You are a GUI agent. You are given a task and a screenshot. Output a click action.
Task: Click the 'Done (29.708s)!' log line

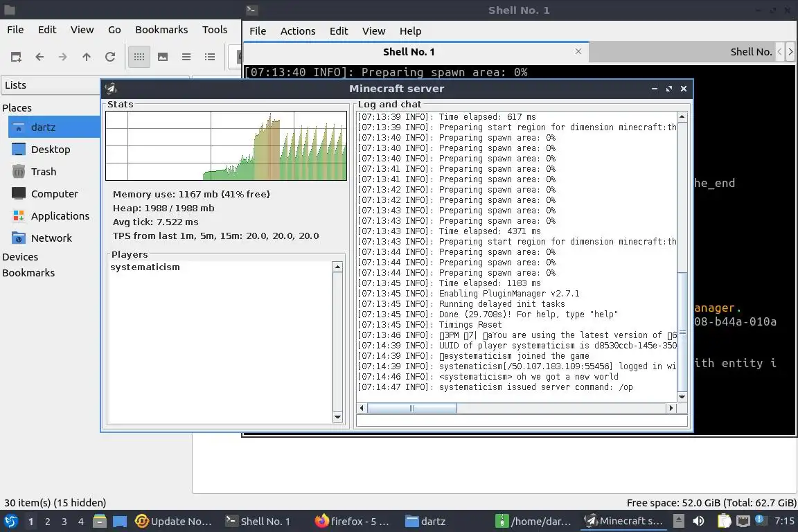coord(488,314)
